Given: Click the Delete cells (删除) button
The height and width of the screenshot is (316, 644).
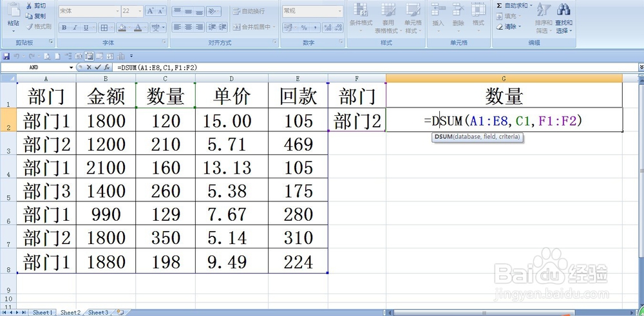Looking at the screenshot, I should (458, 17).
